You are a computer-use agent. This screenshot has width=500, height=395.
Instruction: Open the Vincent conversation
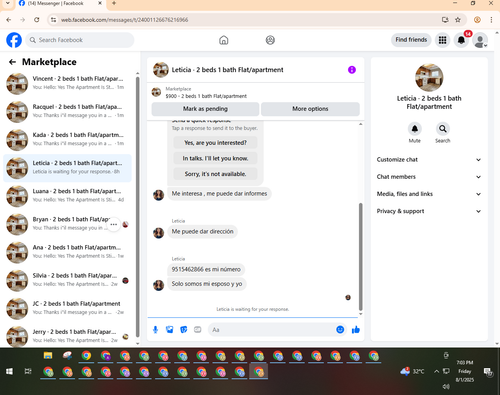(67, 83)
